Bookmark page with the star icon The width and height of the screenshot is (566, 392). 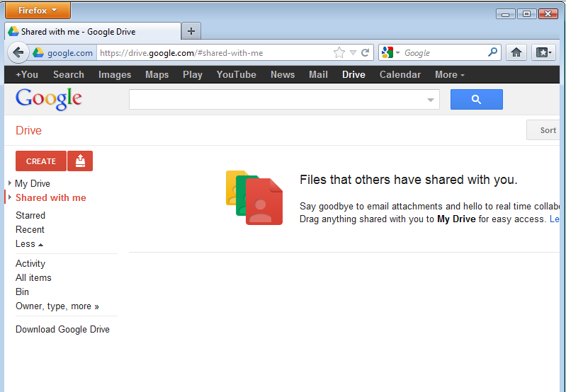coord(339,52)
